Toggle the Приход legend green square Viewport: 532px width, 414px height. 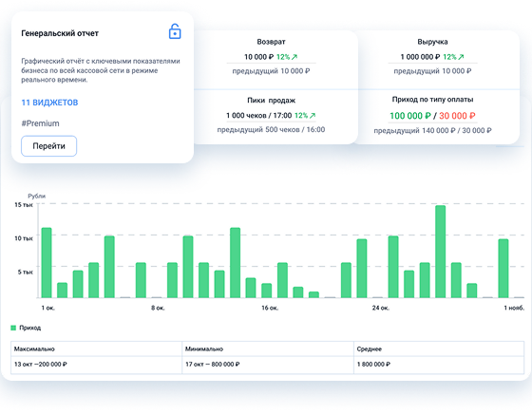click(x=13, y=328)
